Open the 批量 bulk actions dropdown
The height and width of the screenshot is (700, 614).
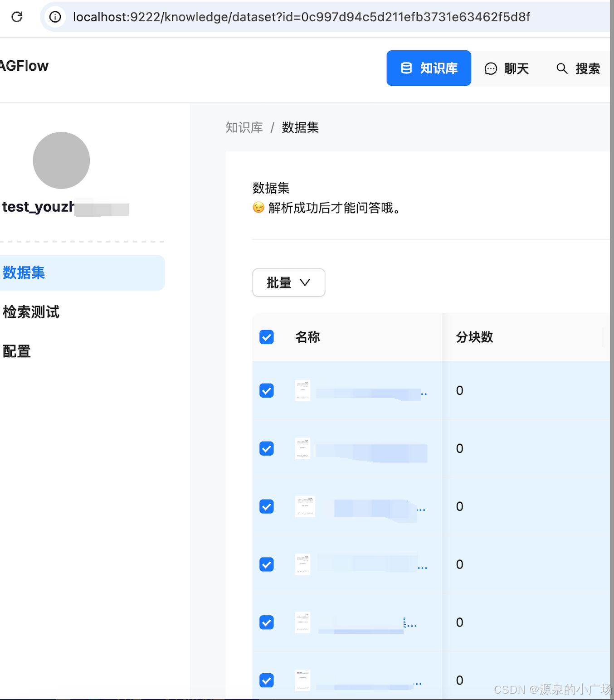click(288, 282)
